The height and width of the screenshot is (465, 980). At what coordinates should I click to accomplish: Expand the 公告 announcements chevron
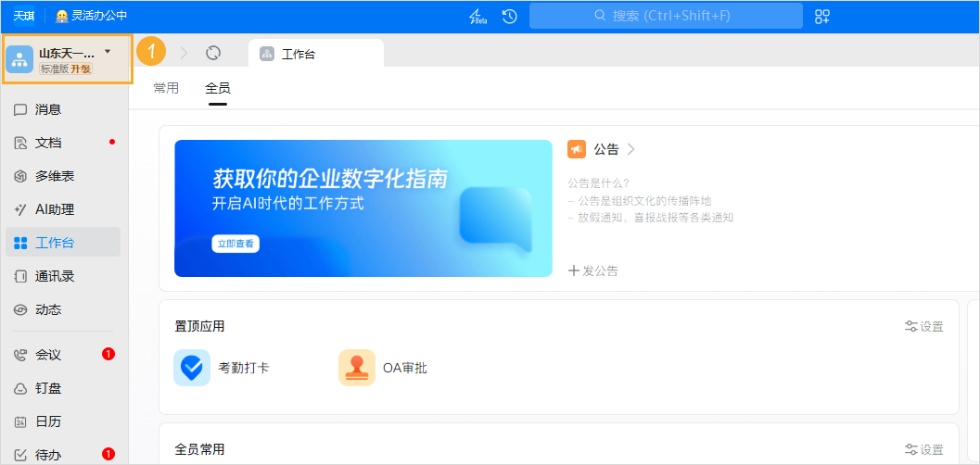coord(630,149)
